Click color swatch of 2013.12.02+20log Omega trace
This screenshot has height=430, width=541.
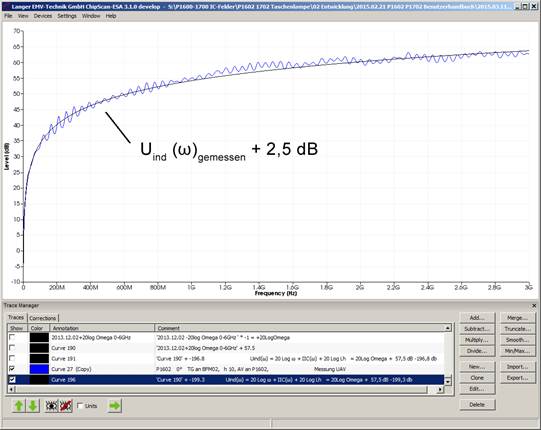click(39, 337)
